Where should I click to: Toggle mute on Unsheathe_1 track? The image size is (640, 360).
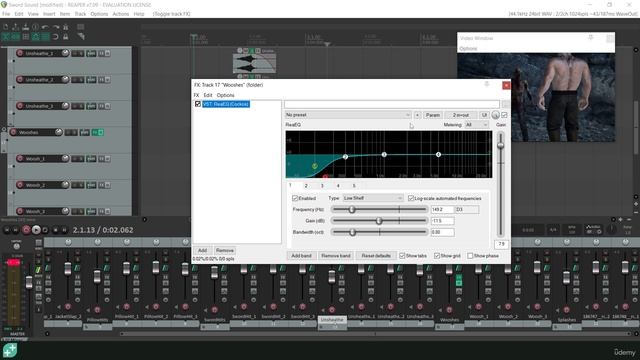point(75,53)
